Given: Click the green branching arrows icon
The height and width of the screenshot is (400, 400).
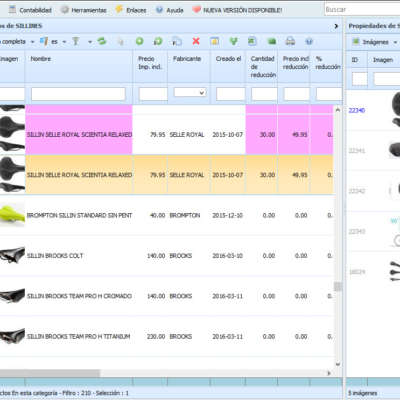Looking at the screenshot, I should (x=234, y=41).
